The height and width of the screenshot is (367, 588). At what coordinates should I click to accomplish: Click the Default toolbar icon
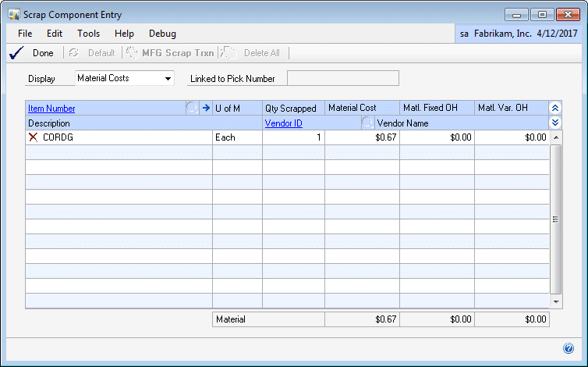point(74,53)
